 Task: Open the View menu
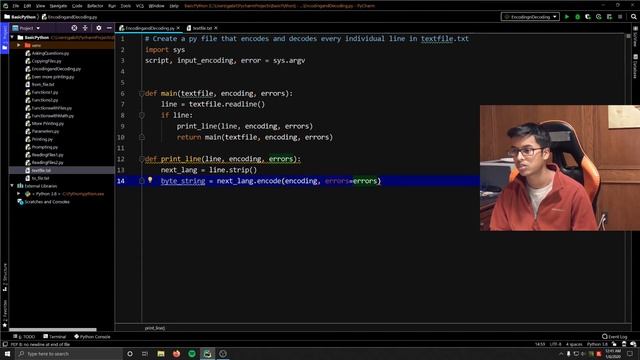pyautogui.click(x=40, y=6)
